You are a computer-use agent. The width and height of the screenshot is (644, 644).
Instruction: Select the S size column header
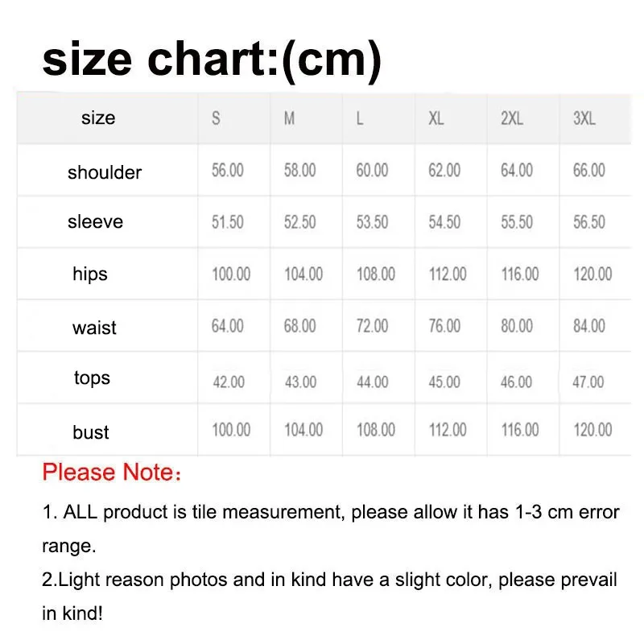click(216, 118)
